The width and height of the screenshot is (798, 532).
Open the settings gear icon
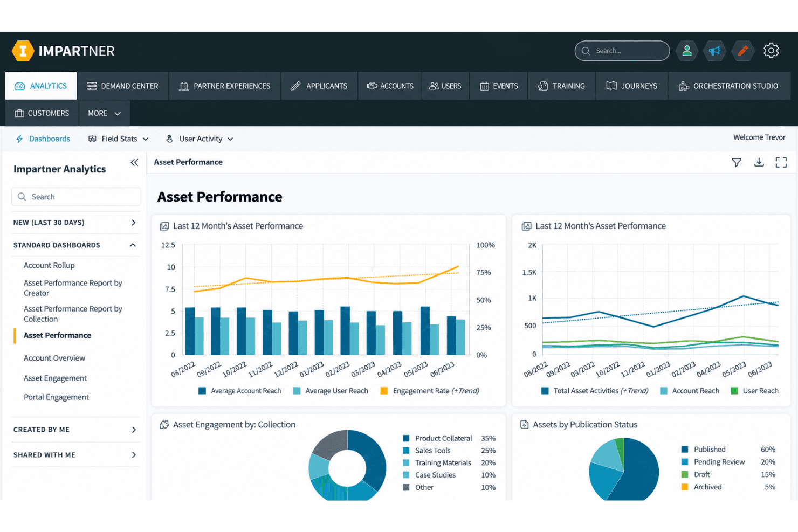tap(771, 51)
